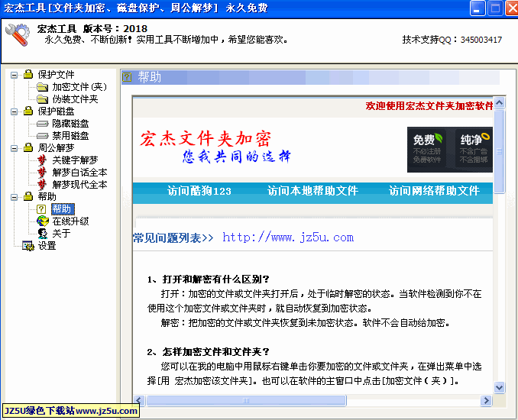This screenshot has height=420, width=518.
Task: Click the vertical scrollbar down arrow
Action: pyautogui.click(x=499, y=387)
